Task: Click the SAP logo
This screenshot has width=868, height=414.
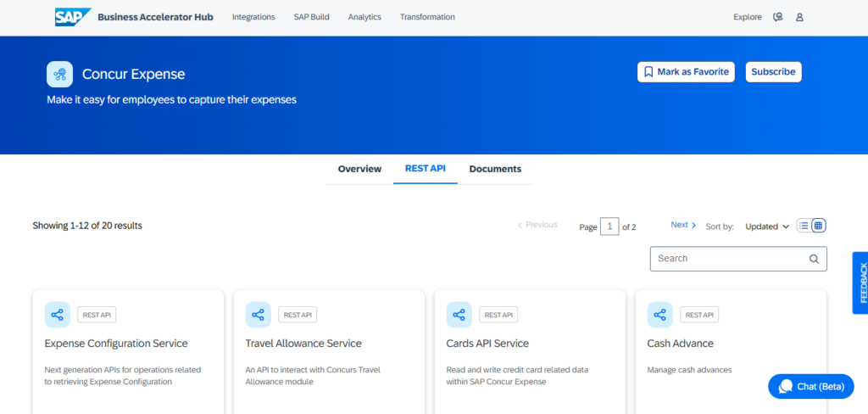Action: click(x=73, y=17)
